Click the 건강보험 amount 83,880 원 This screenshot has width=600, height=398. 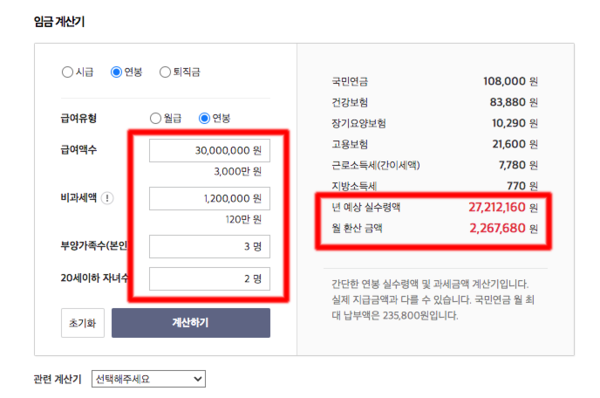(x=514, y=103)
